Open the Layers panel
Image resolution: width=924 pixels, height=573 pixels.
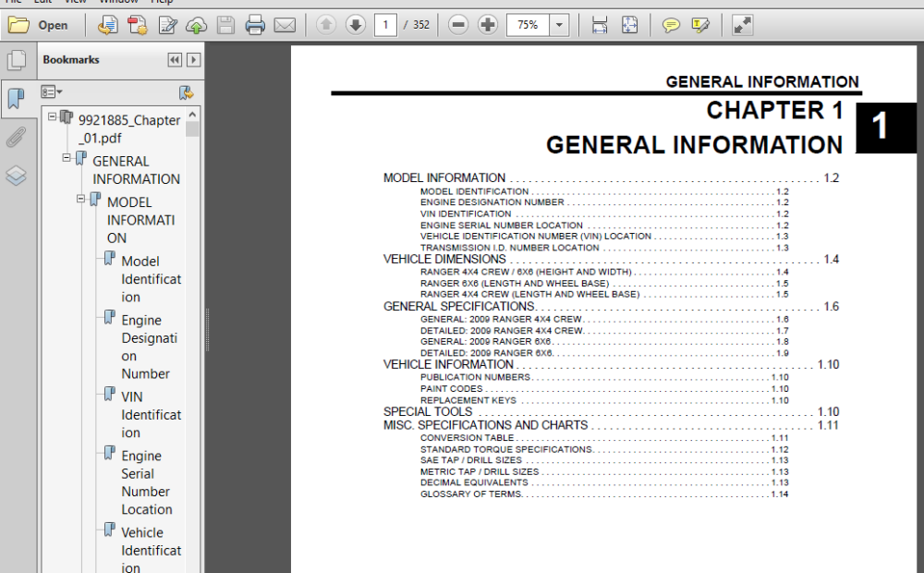pos(17,176)
